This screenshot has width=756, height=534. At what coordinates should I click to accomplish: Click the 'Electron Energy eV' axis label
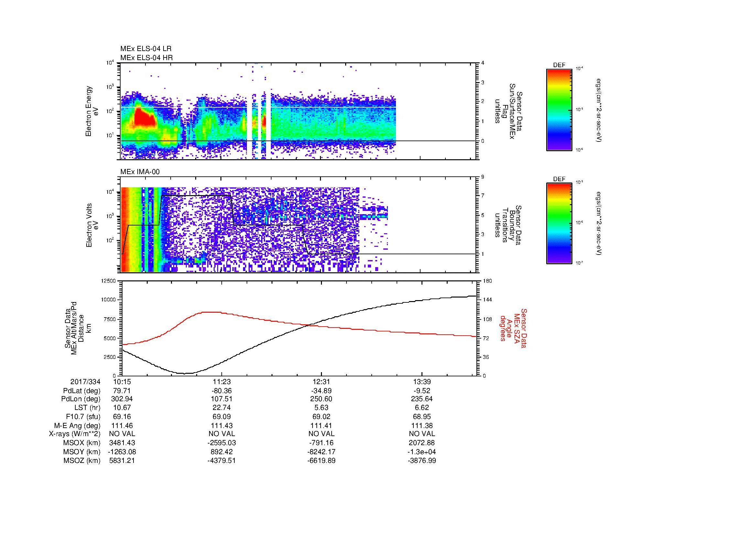92,111
